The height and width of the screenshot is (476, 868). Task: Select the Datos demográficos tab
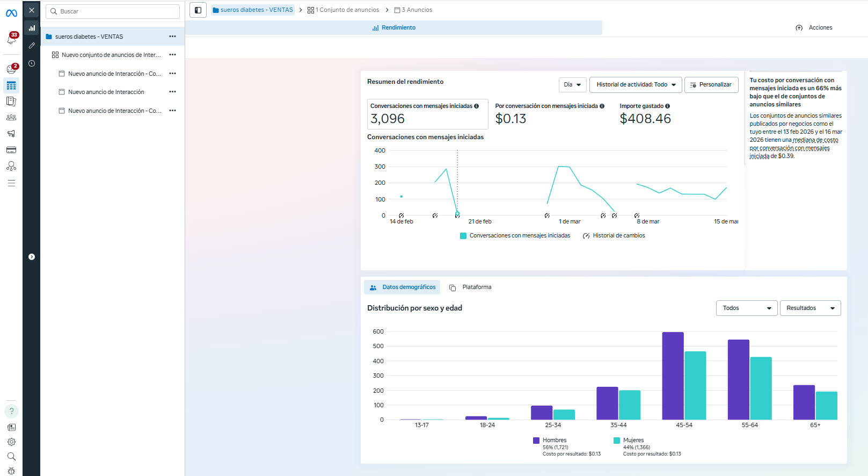tap(402, 287)
